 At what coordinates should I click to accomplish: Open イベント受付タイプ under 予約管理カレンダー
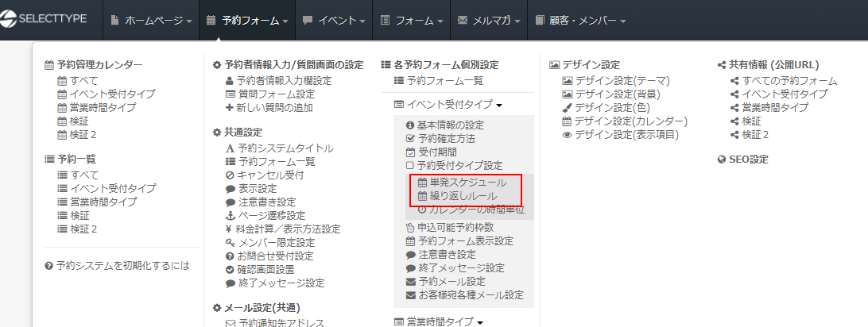107,94
